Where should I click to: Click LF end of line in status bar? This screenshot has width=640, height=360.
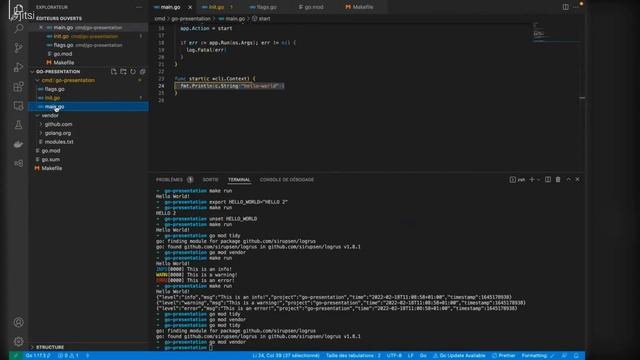[411, 356]
